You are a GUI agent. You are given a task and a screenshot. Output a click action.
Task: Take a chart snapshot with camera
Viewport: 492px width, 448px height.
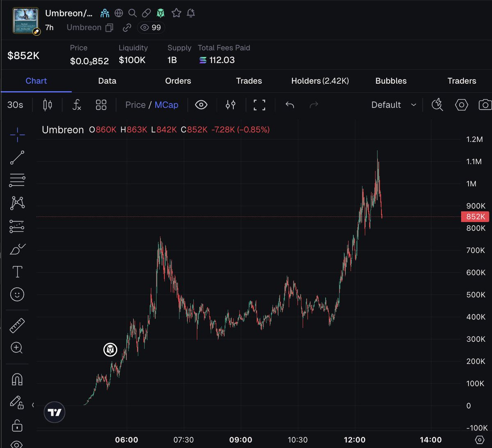point(485,105)
